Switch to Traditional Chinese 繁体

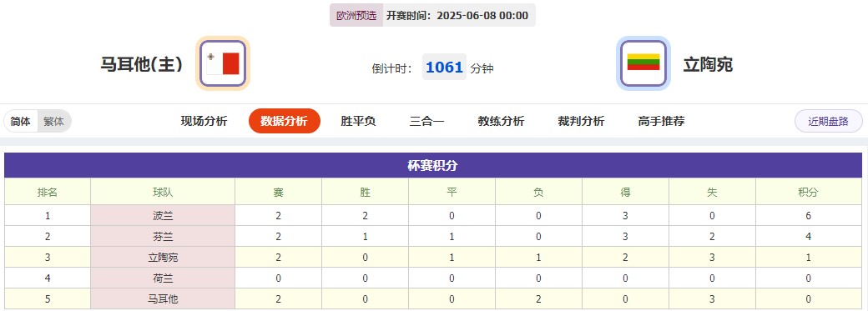[x=53, y=121]
